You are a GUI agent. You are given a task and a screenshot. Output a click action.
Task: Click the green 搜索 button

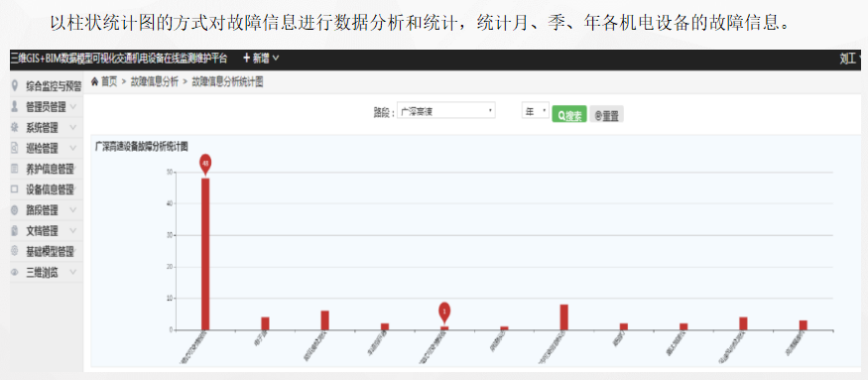[x=569, y=115]
